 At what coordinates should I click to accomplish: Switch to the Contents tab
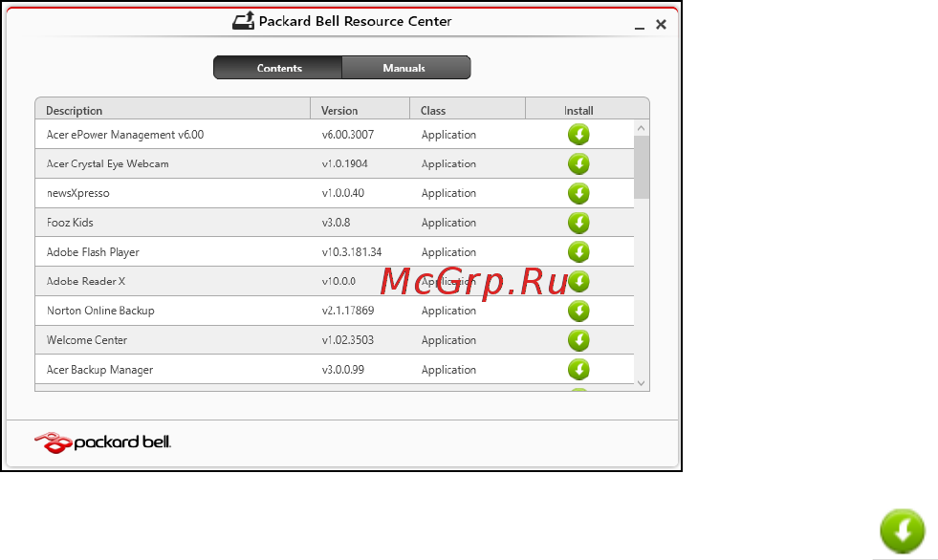(278, 68)
